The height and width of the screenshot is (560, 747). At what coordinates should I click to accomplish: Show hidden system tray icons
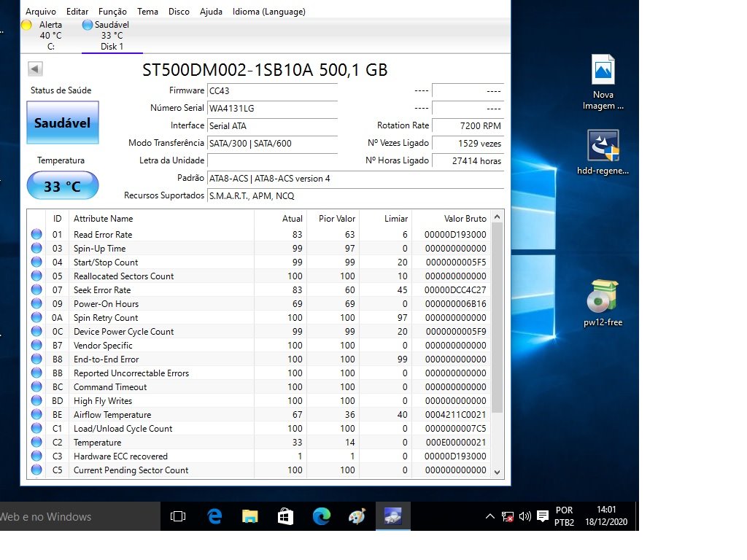coord(490,516)
